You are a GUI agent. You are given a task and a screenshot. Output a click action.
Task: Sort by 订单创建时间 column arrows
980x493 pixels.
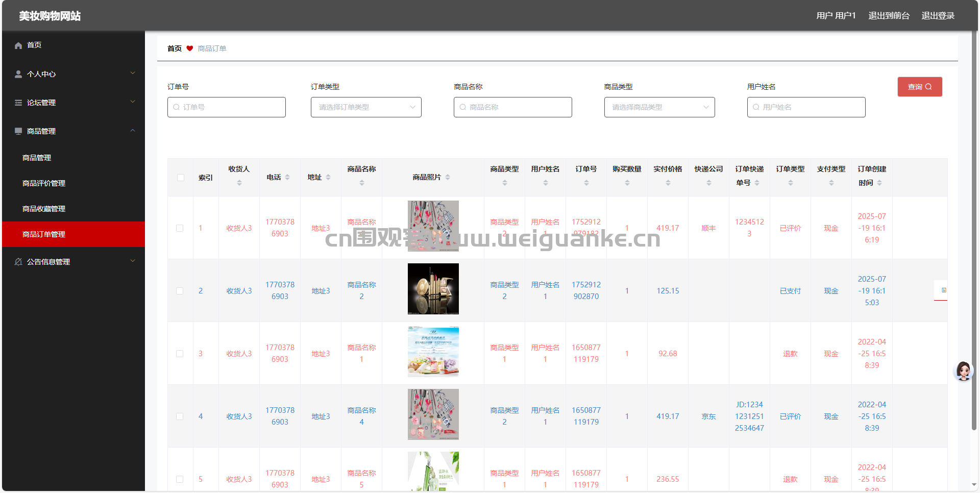(879, 183)
